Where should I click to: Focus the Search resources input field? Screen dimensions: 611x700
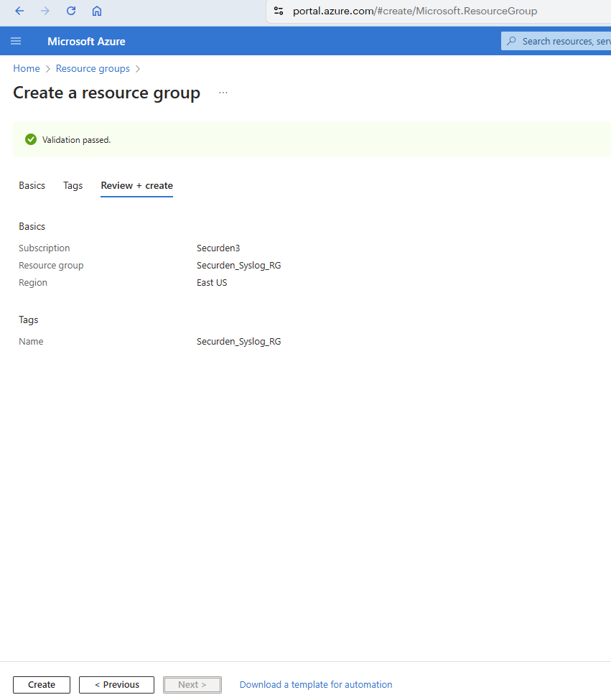click(556, 41)
